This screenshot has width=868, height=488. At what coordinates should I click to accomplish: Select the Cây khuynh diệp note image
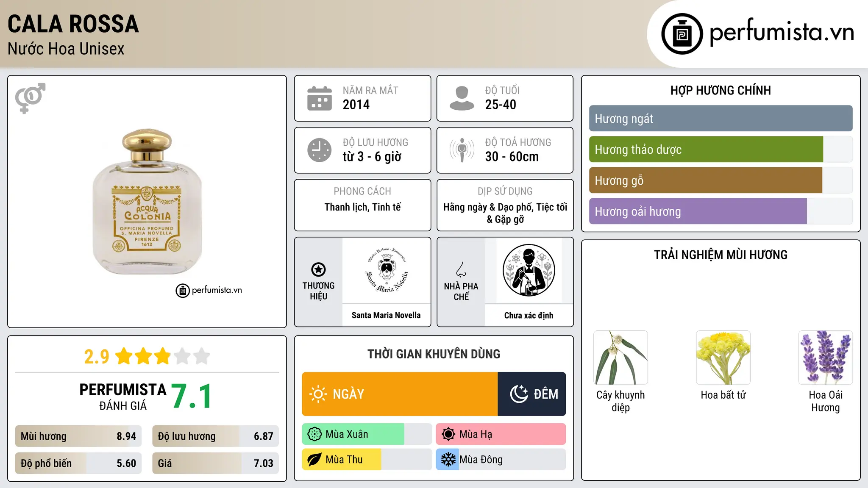coord(620,358)
